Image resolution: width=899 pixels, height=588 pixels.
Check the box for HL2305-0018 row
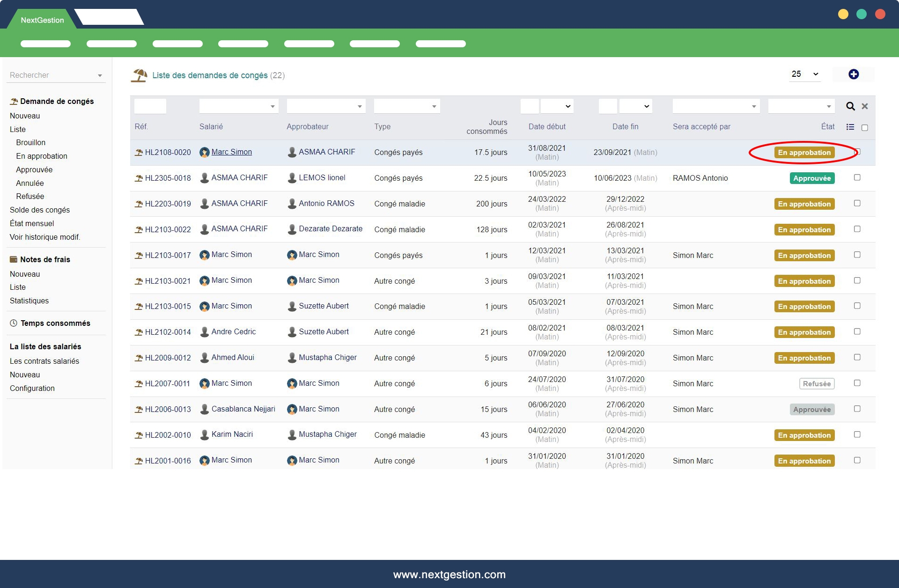click(857, 177)
